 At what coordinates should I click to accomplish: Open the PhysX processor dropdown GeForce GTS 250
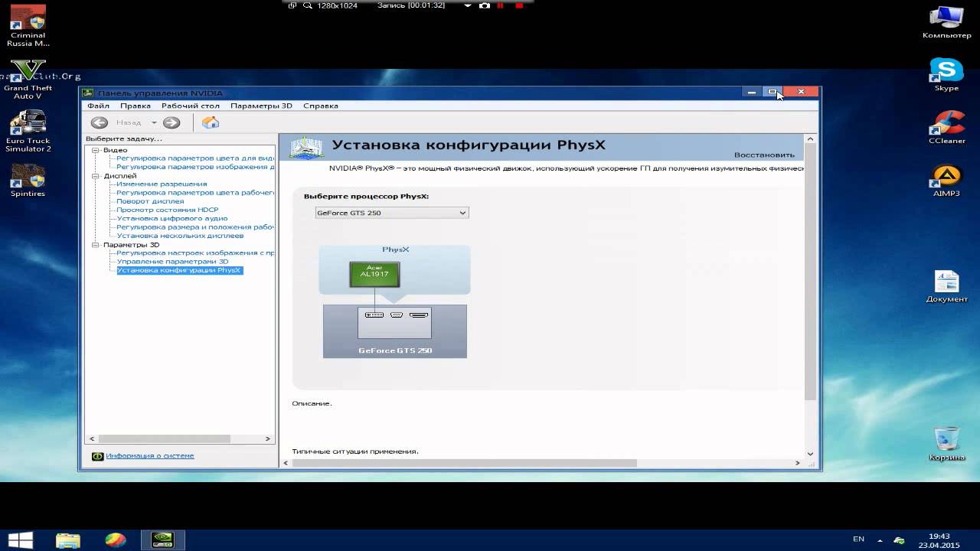pyautogui.click(x=392, y=213)
